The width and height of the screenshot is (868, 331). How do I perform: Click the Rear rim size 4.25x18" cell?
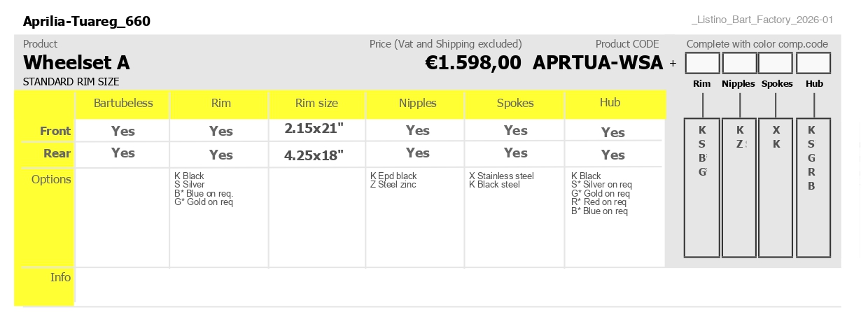314,155
